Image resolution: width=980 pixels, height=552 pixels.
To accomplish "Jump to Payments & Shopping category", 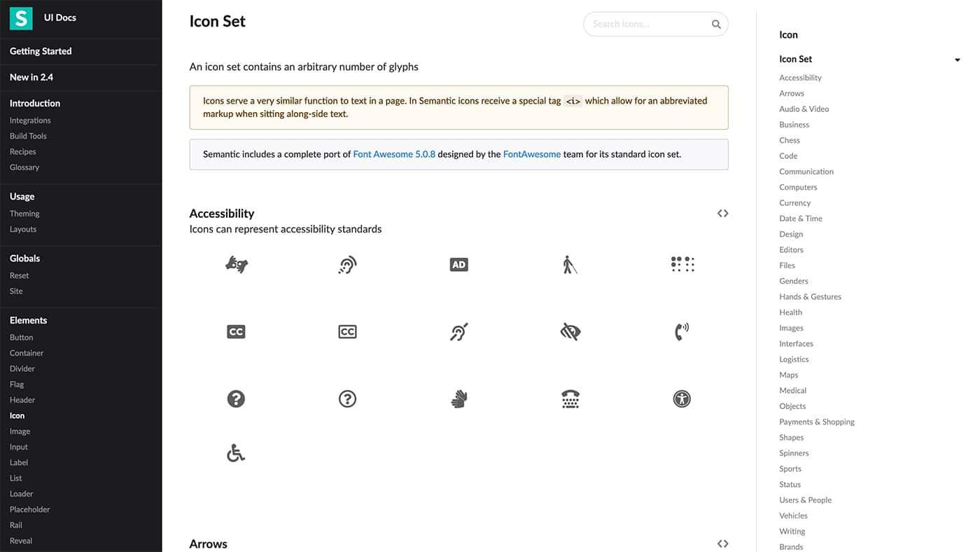I will (817, 422).
